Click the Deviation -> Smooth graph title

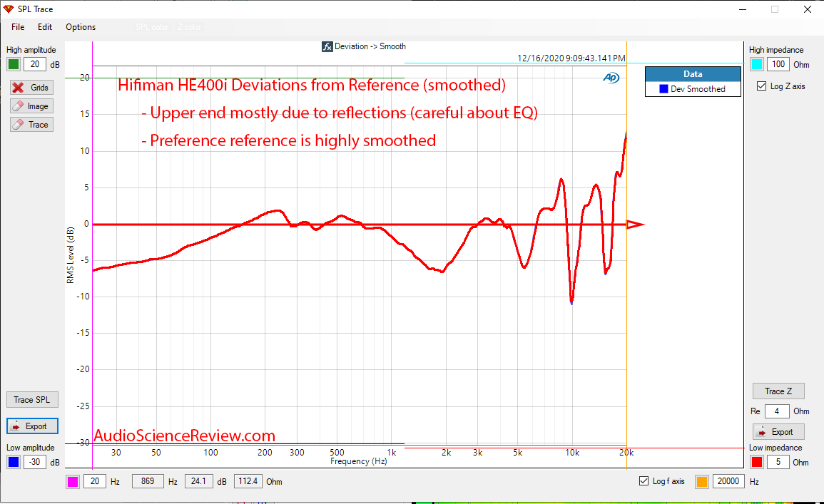[370, 46]
